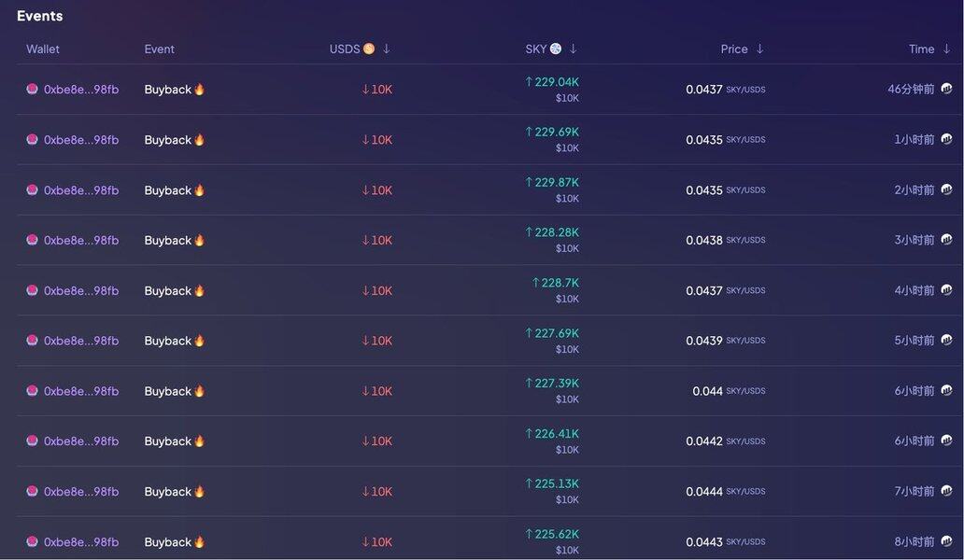Click the chart icon on the 5小时前 row
The width and height of the screenshot is (964, 560).
click(x=946, y=341)
